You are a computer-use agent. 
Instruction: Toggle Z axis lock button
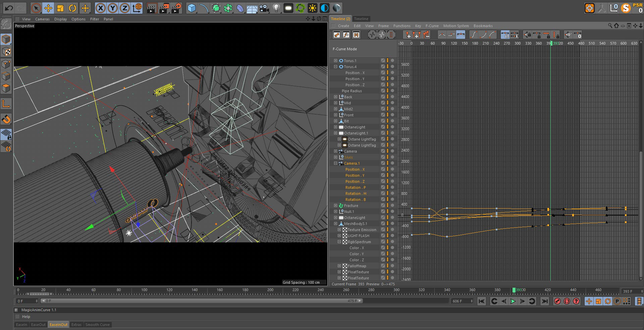(124, 8)
